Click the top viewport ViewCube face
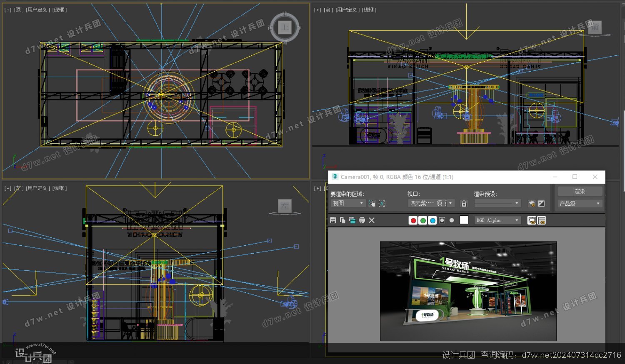The height and width of the screenshot is (364, 625). point(285,27)
